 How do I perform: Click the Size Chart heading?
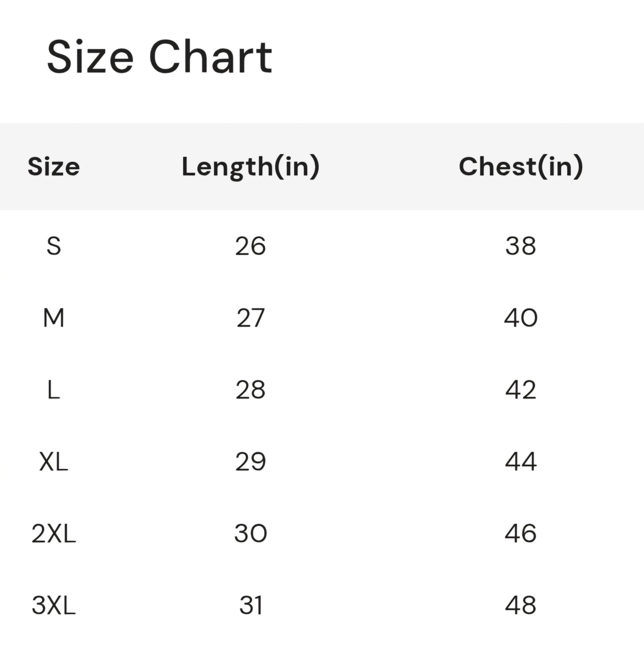coord(159,56)
